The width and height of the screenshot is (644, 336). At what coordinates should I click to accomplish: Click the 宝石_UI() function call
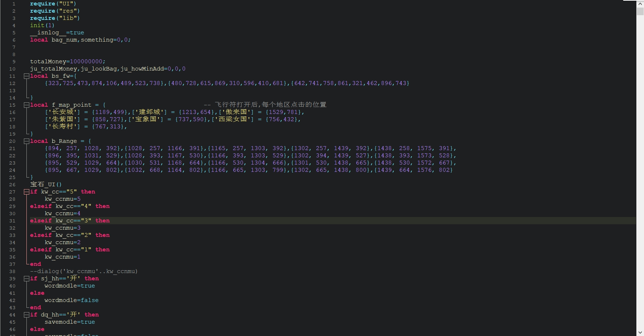46,184
